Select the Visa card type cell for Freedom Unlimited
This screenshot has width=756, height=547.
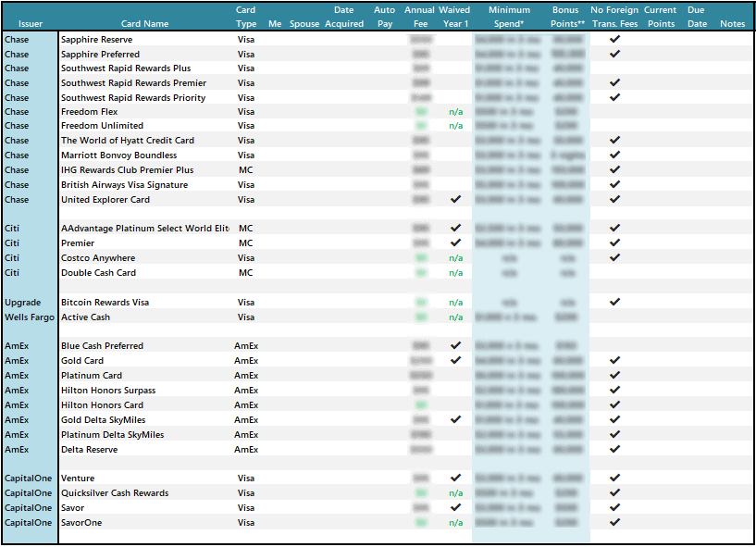click(246, 126)
